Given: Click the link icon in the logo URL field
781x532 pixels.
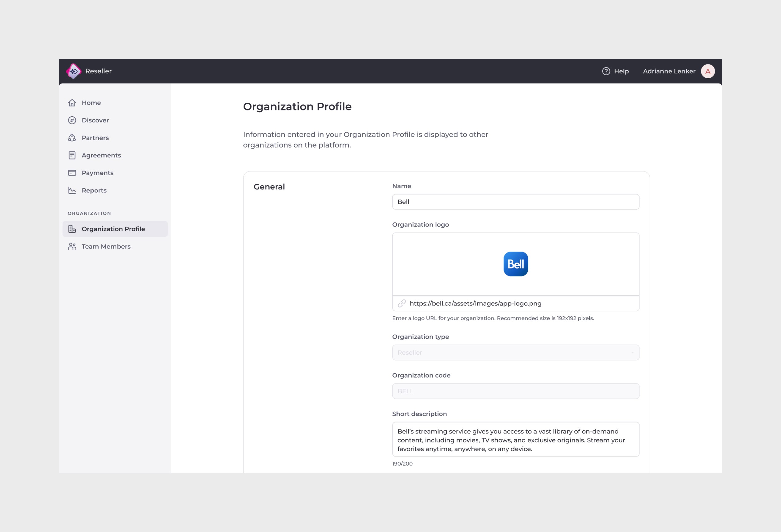Looking at the screenshot, I should pos(402,303).
